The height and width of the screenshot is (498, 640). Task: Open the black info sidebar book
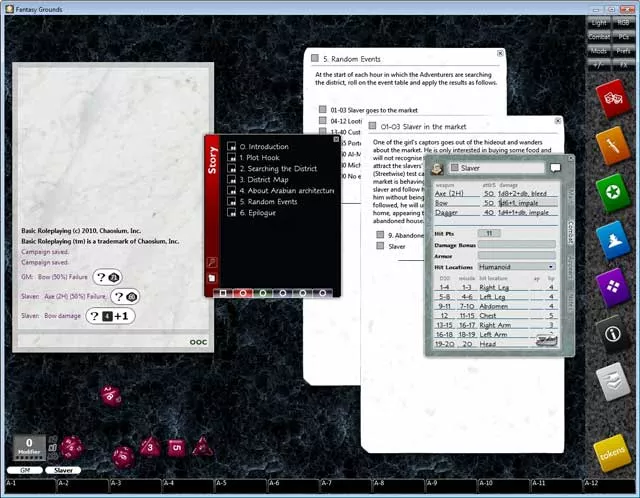(613, 334)
